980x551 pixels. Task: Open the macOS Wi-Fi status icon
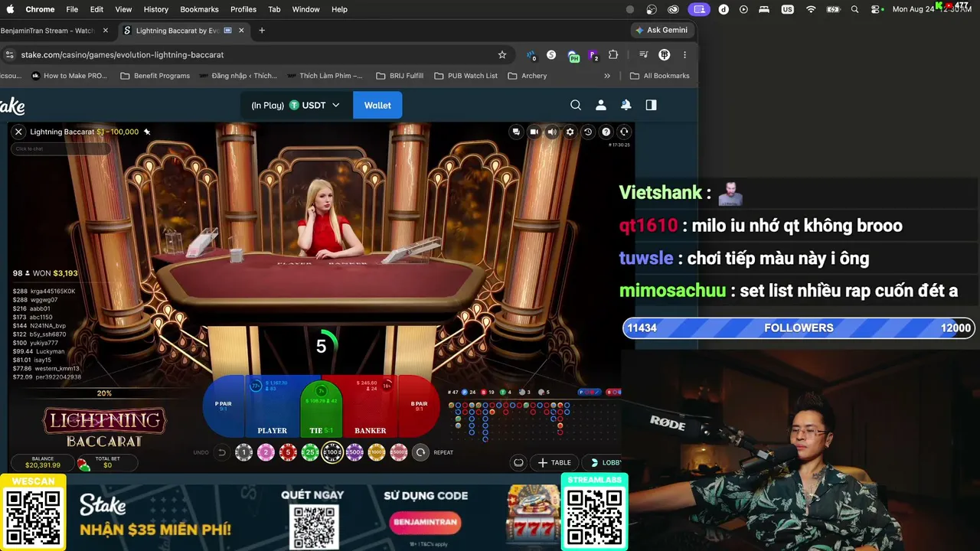[x=811, y=9]
